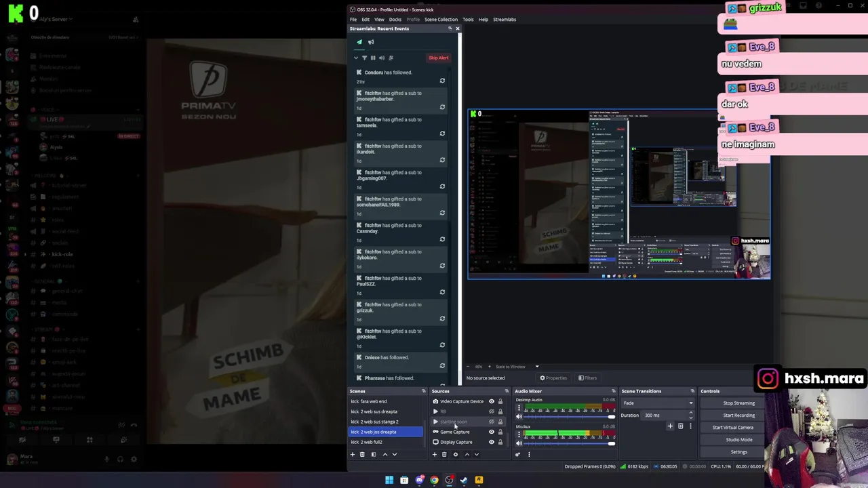Replay the gifted sub to Cassnday alert
Viewport: 868px width, 488px height.
tap(442, 239)
